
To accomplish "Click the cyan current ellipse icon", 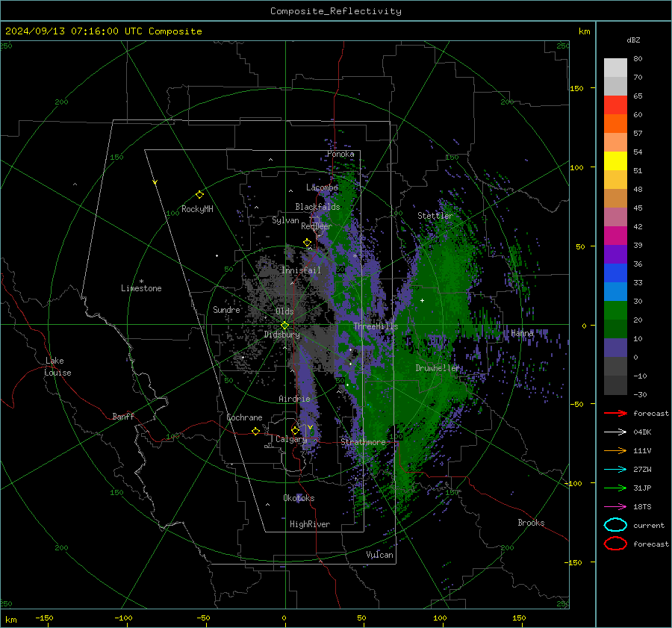I will 615,525.
